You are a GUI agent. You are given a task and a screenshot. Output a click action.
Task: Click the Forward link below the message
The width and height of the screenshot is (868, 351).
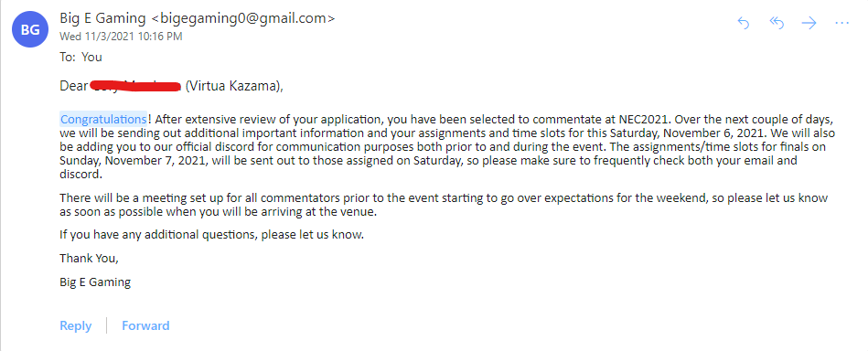pos(145,325)
